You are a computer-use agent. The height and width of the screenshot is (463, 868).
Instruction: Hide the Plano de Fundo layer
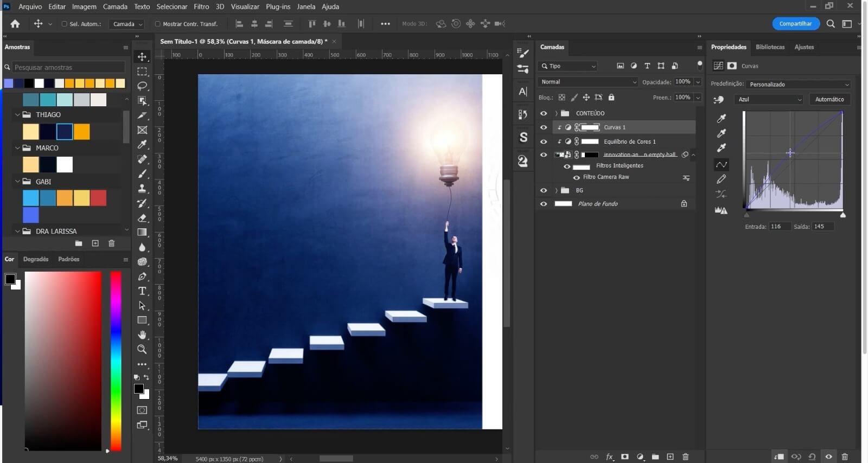(544, 204)
